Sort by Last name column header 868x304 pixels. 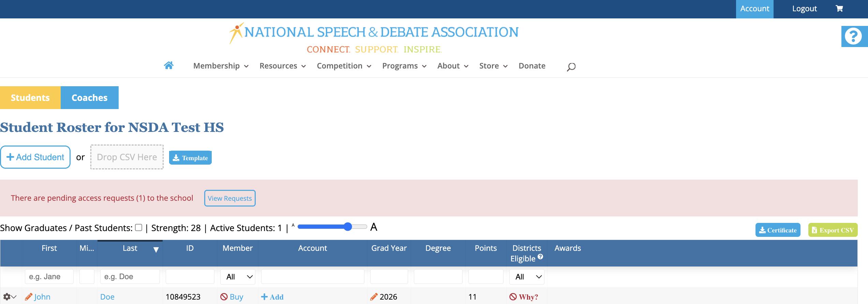[130, 248]
